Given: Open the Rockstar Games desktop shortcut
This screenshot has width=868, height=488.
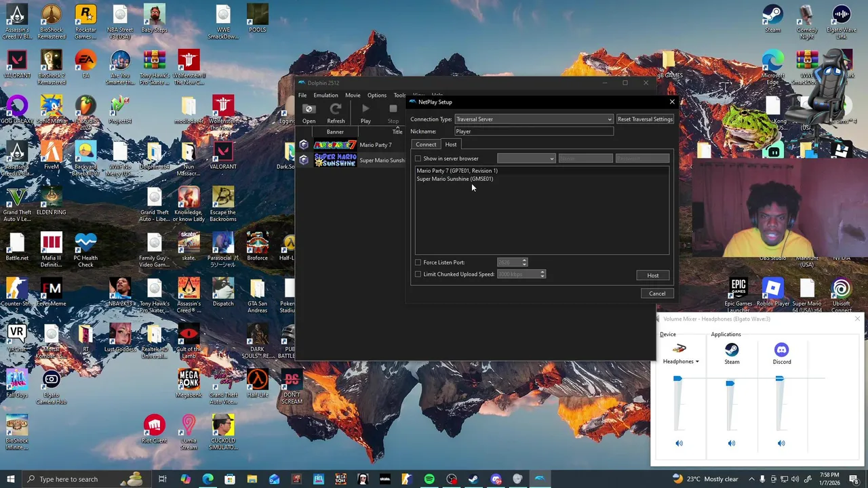Looking at the screenshot, I should coord(85,22).
